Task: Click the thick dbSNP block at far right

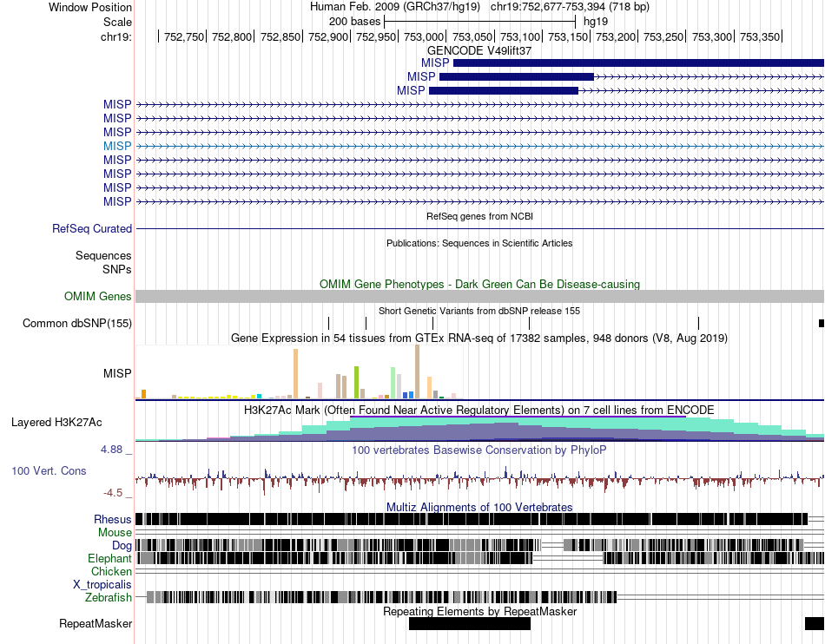Action: (x=822, y=324)
